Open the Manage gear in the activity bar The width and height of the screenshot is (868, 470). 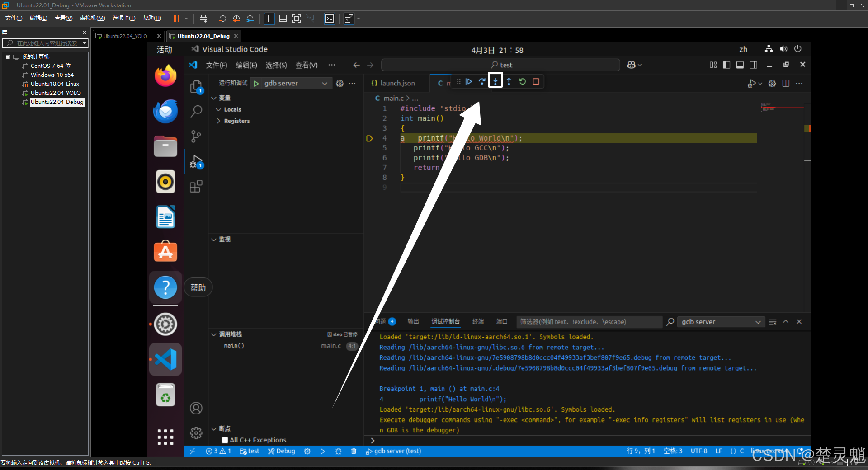click(196, 433)
